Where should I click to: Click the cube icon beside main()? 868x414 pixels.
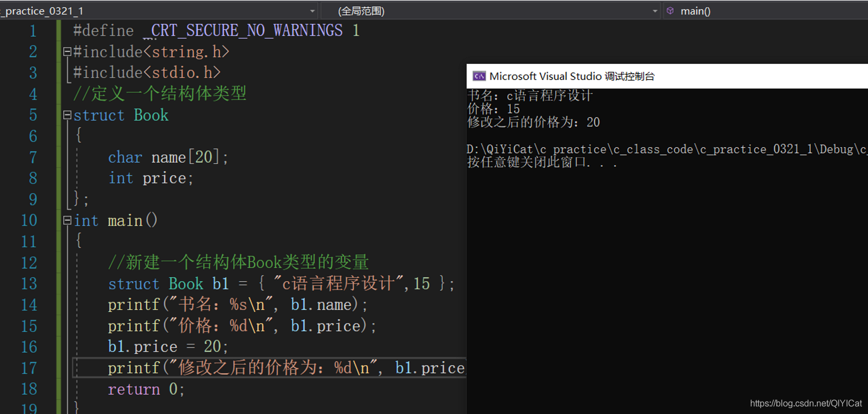point(670,11)
